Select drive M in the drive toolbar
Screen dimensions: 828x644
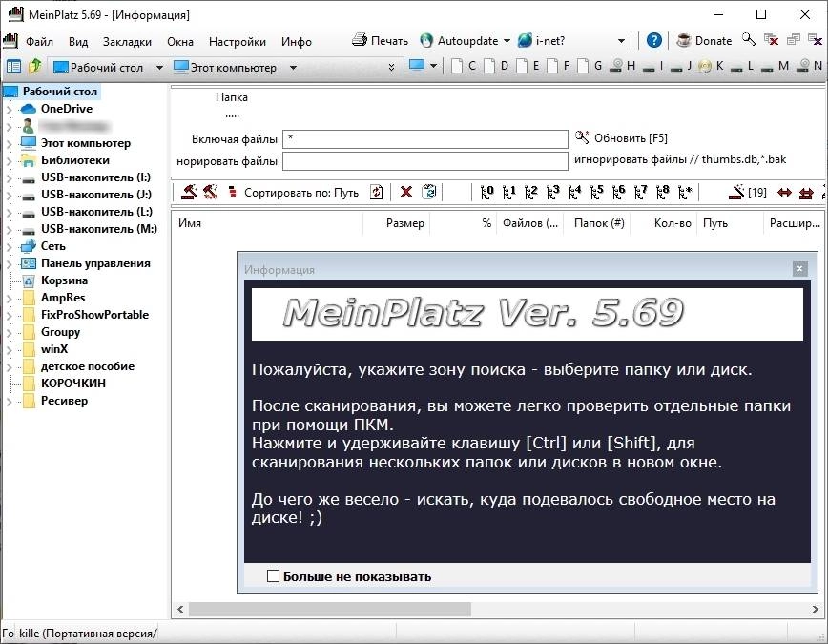(776, 66)
